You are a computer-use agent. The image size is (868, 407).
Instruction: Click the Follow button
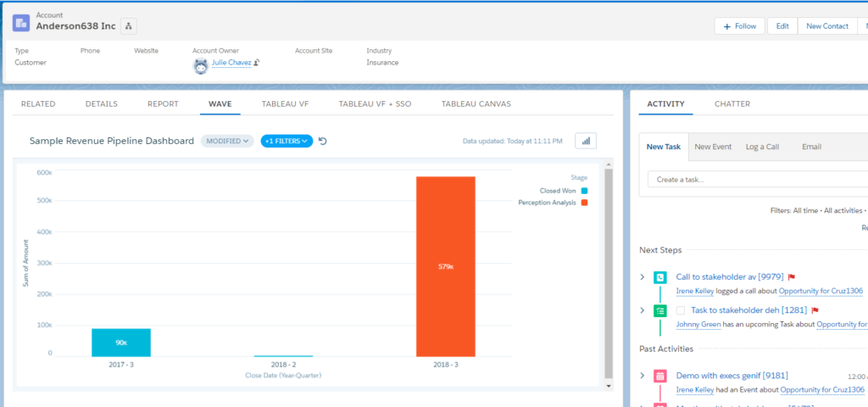(739, 26)
